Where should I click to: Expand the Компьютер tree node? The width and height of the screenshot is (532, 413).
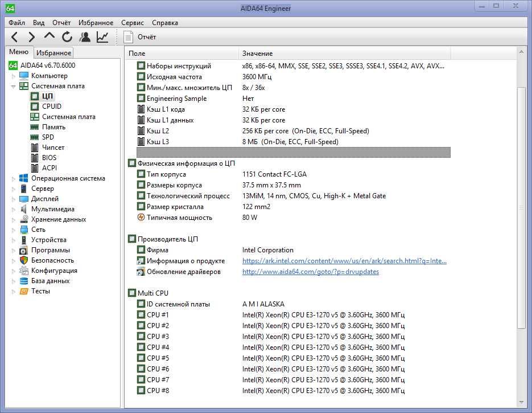(x=14, y=76)
